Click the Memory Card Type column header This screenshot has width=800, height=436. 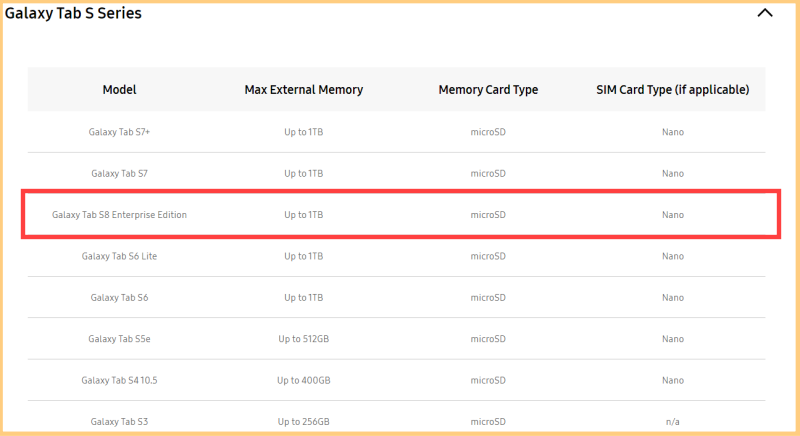pyautogui.click(x=488, y=90)
